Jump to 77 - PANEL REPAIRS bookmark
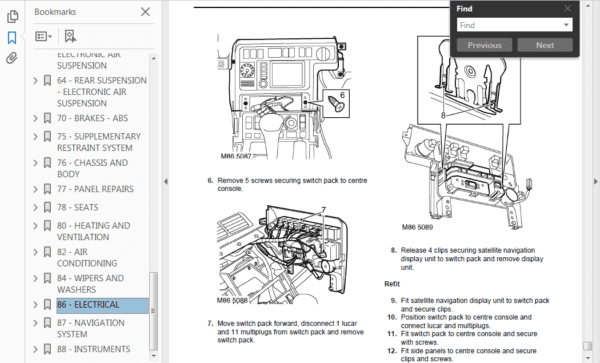Viewport: 600px width, 363px height. [95, 189]
